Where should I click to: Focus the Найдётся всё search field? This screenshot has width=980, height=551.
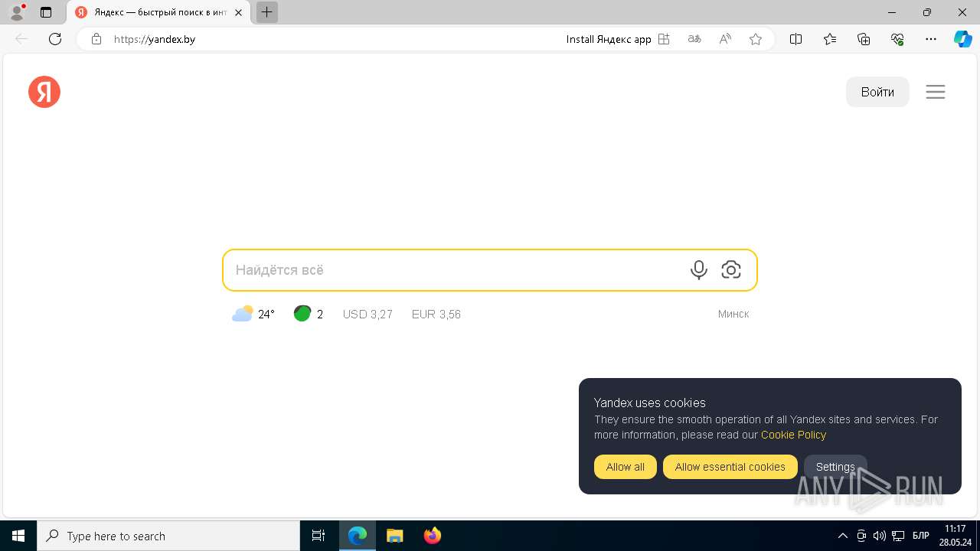pyautogui.click(x=490, y=270)
